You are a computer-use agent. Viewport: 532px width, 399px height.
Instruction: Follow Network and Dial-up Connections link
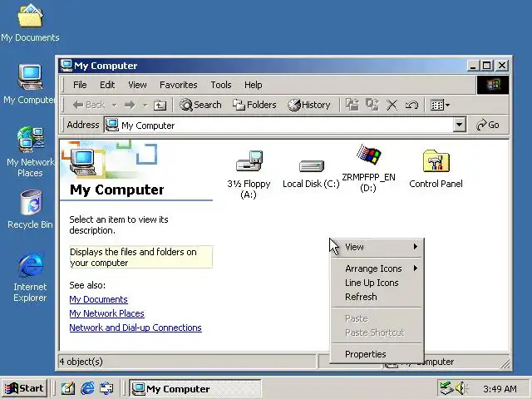pos(135,328)
